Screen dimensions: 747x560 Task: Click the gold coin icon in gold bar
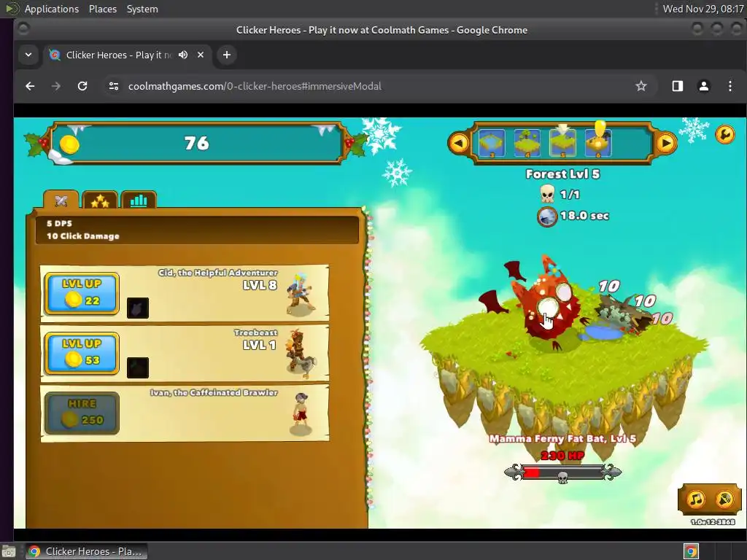click(69, 144)
